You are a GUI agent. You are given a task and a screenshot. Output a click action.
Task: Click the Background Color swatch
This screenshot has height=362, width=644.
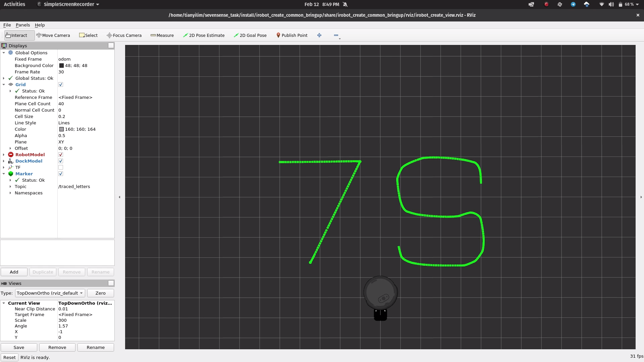point(61,65)
